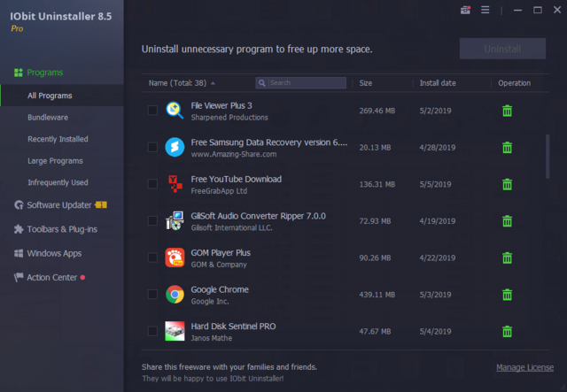Click the Software Updater yellow badge

[101, 205]
